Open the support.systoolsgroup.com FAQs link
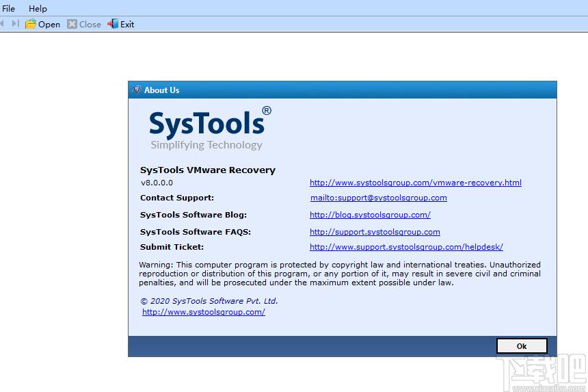This screenshot has height=392, width=588. coord(375,232)
